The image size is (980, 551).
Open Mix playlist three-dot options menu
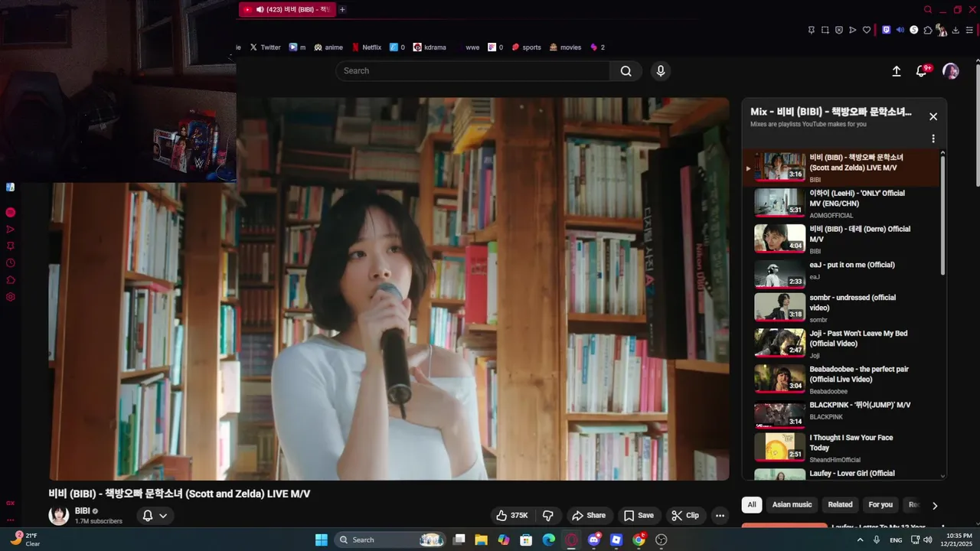click(933, 139)
